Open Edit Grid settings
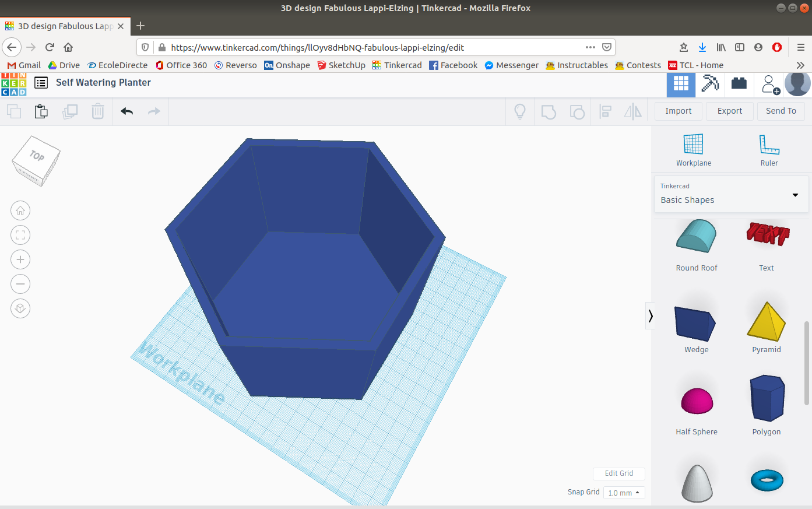812x509 pixels. coord(618,473)
